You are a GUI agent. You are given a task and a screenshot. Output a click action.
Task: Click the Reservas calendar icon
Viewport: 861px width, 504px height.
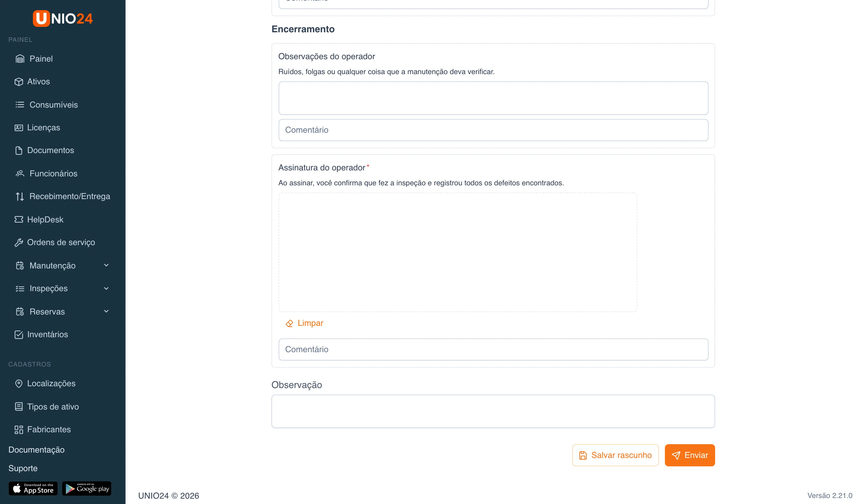(20, 311)
